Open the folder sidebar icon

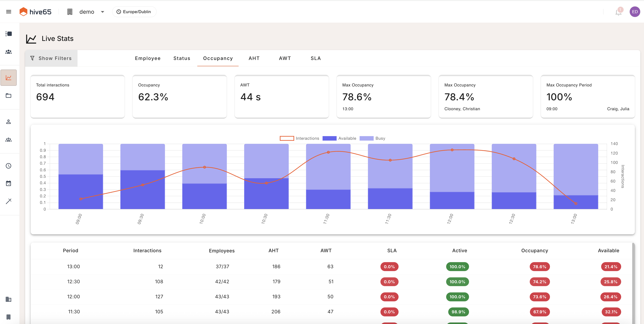9,96
